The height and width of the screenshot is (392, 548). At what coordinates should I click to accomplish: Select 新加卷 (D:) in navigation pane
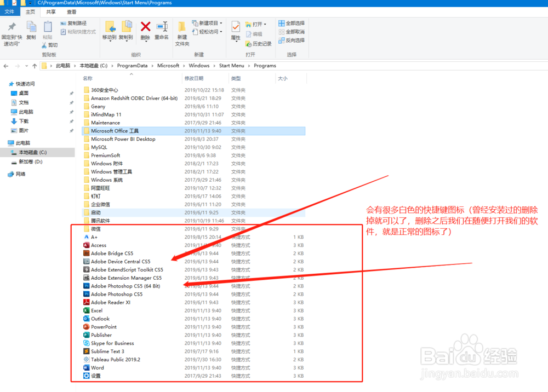pos(30,162)
